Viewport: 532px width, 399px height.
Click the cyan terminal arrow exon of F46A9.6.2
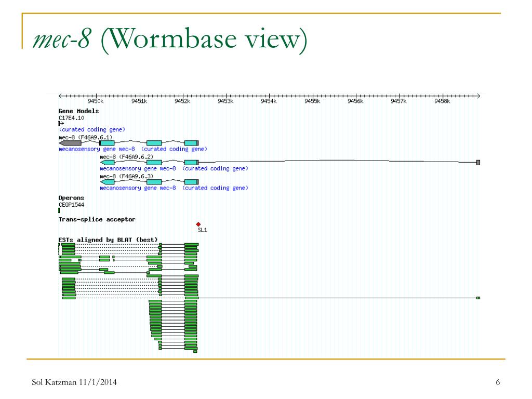point(107,163)
